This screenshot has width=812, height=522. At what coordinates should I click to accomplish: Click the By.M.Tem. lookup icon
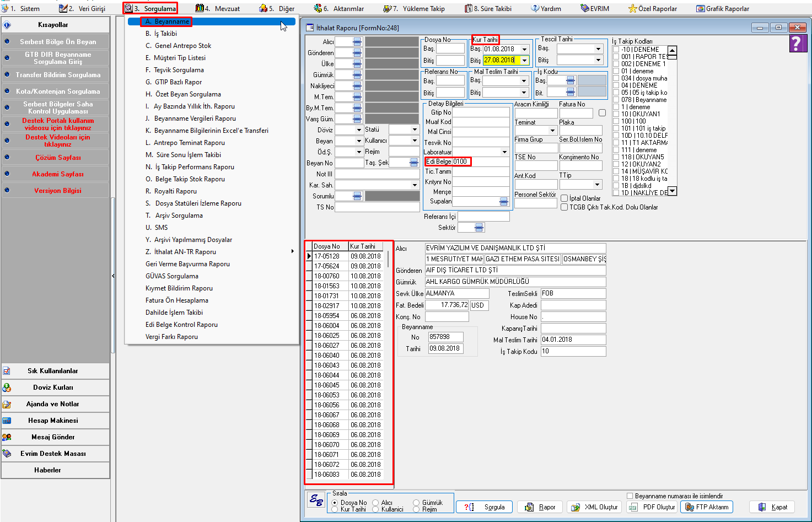pyautogui.click(x=357, y=108)
